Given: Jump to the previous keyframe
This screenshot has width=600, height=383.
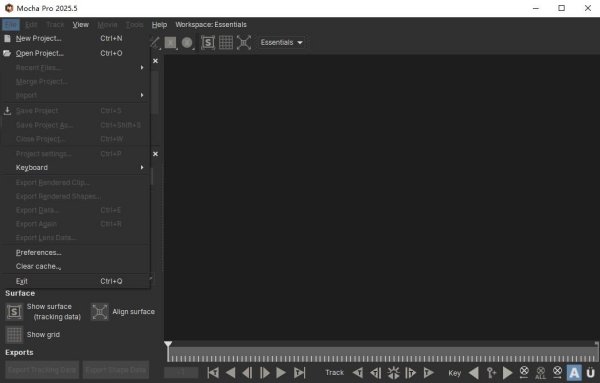Looking at the screenshot, I should [474, 373].
